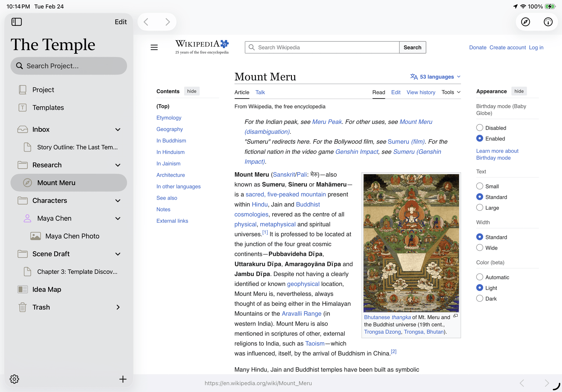Choose Light color mode
The height and width of the screenshot is (392, 562).
tap(480, 288)
